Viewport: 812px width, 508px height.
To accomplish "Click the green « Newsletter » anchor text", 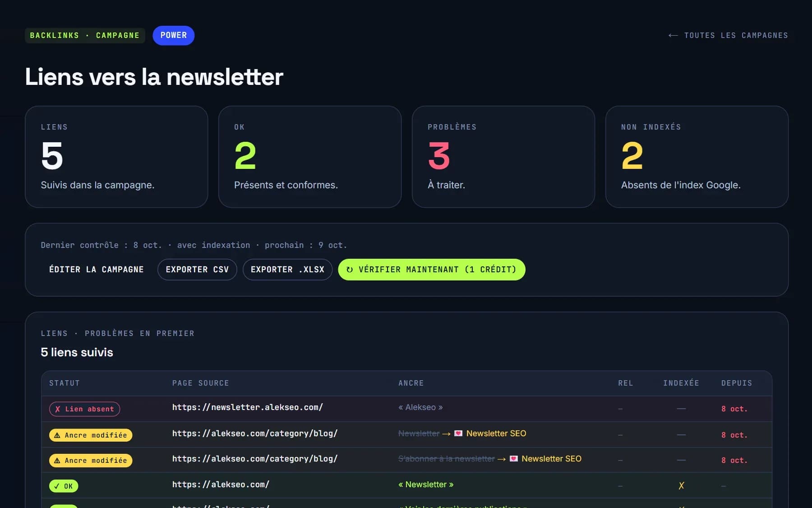I will pos(426,485).
